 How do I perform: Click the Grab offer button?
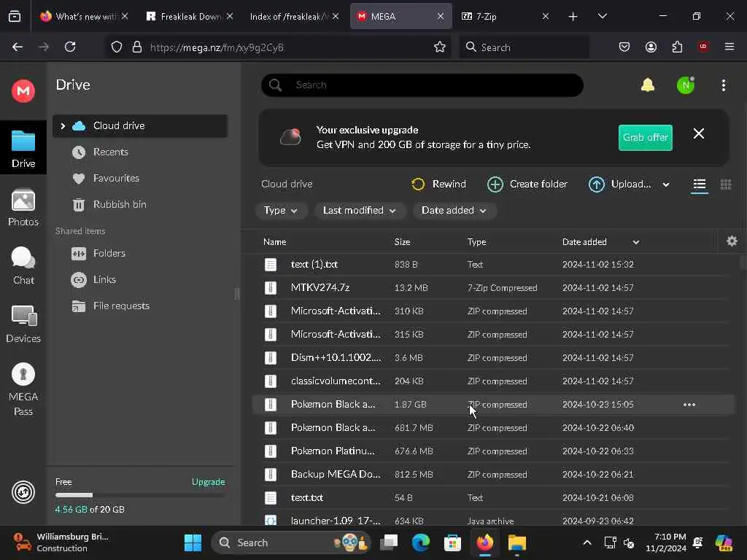point(645,138)
